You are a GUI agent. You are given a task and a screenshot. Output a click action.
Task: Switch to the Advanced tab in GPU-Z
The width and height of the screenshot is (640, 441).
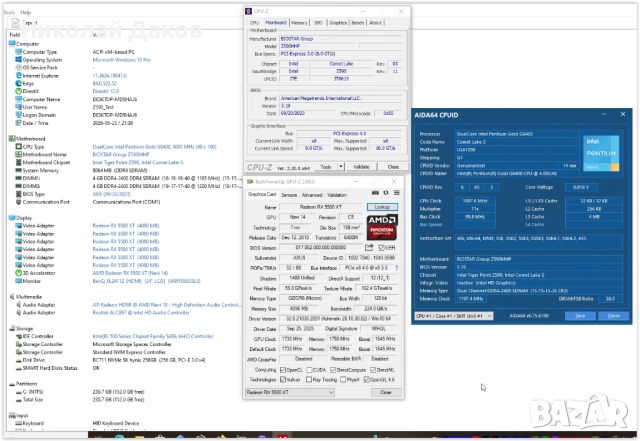point(312,195)
